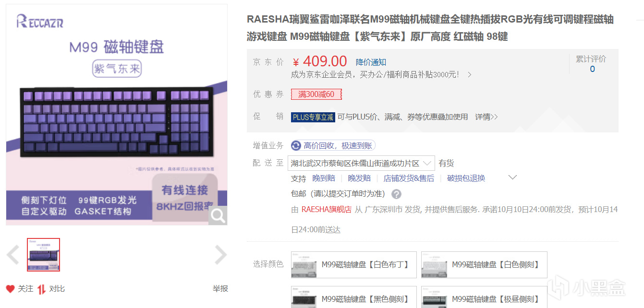The width and height of the screenshot is (644, 308).
Task: Click the 降价通知 price alert link
Action: 371,62
